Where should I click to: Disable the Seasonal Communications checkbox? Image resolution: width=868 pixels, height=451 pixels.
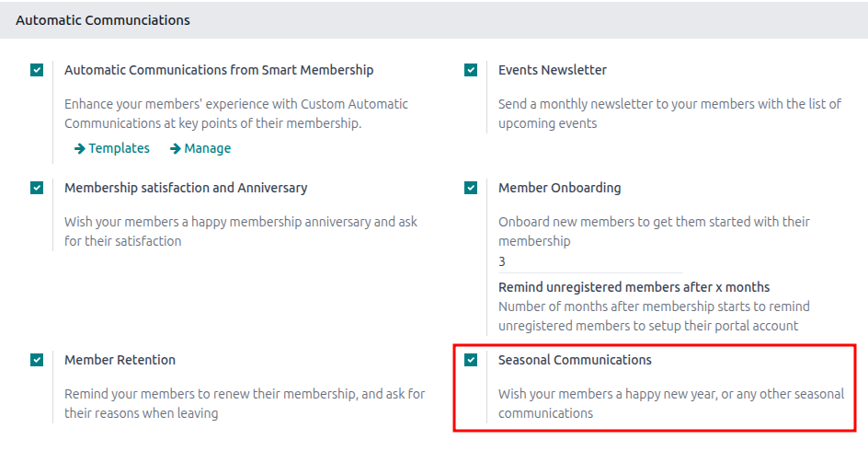point(471,360)
